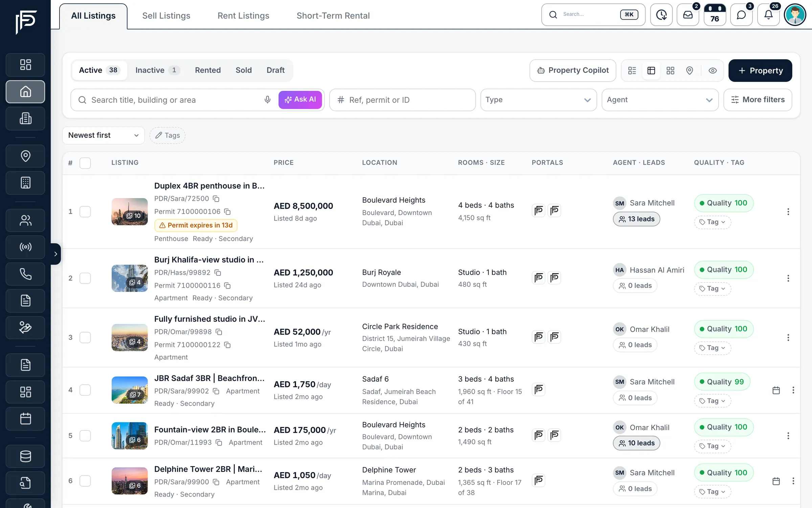Open thumbnail of Duplex 4BR penthouse listing
Viewport: 812px width, 508px height.
click(x=130, y=212)
